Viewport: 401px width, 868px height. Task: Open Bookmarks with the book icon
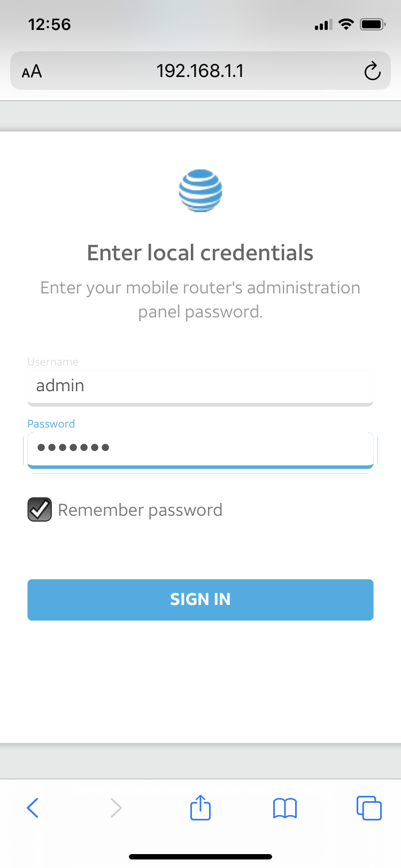pyautogui.click(x=284, y=808)
